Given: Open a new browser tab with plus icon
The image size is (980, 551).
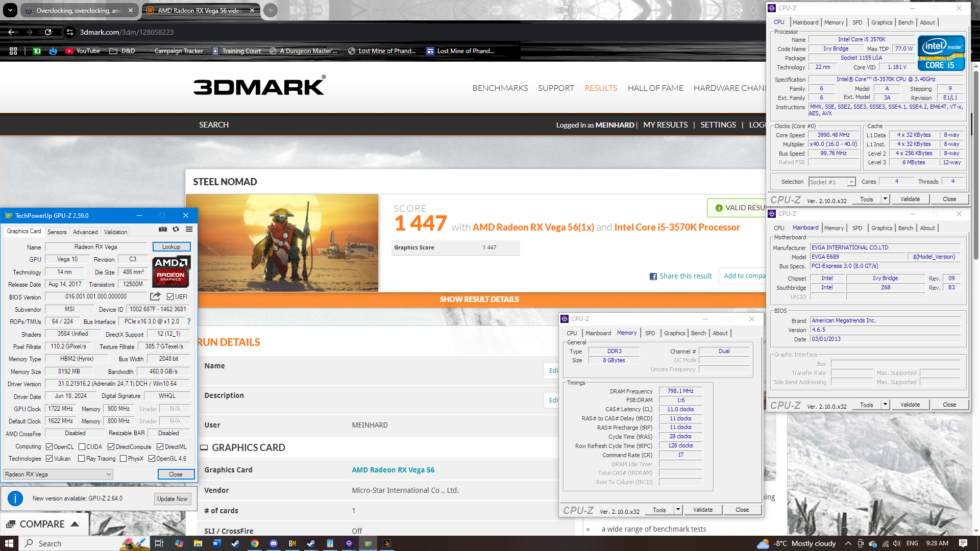Looking at the screenshot, I should (x=271, y=10).
